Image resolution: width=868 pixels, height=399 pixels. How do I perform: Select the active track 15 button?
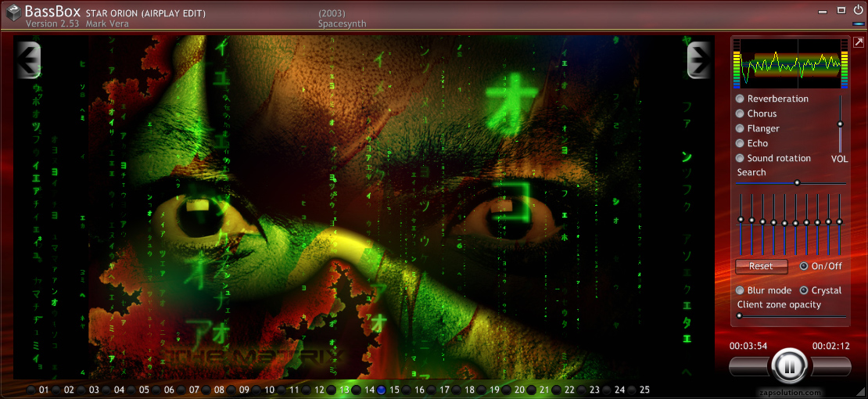(x=382, y=390)
